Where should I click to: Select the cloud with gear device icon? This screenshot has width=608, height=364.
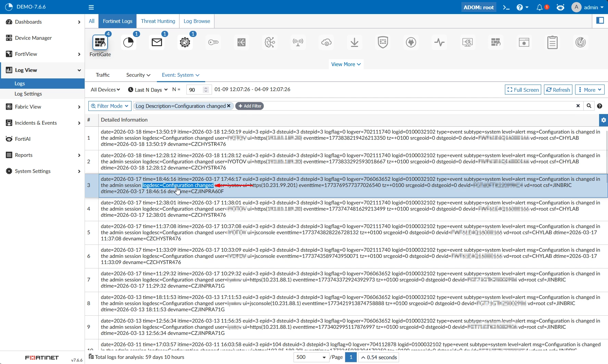[326, 42]
